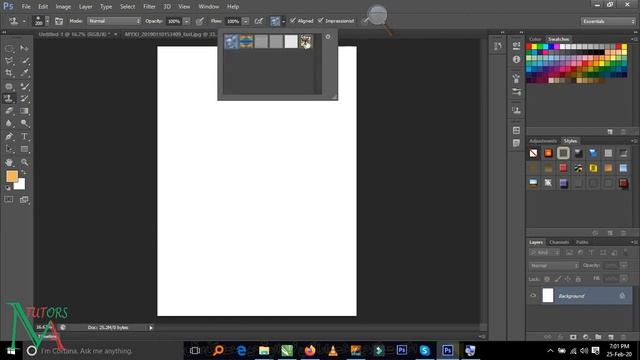Image resolution: width=640 pixels, height=360 pixels.
Task: Toggle lock all in Layers panel
Action: coord(578,279)
